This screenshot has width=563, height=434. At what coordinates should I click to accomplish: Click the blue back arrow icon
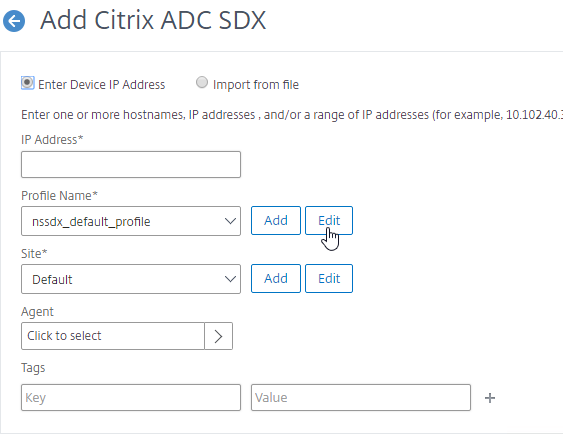click(14, 21)
